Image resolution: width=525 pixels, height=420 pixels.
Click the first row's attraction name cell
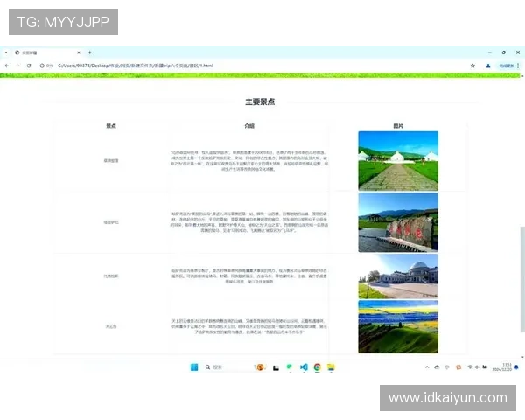point(111,160)
